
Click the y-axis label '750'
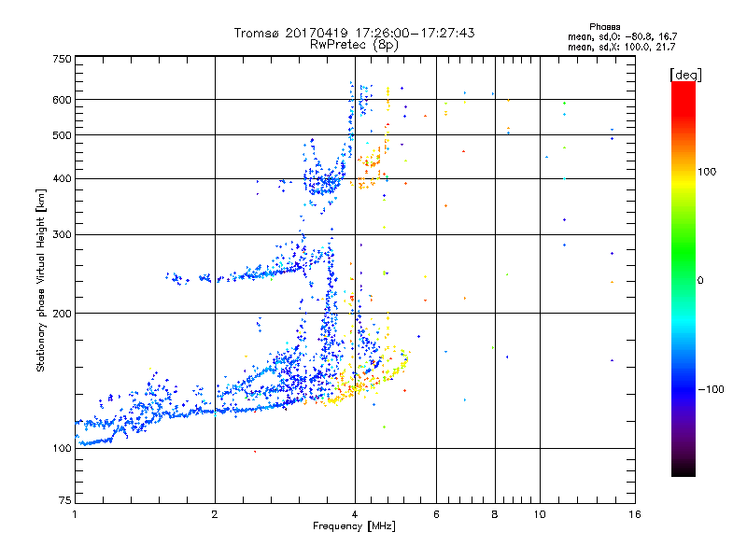click(62, 59)
